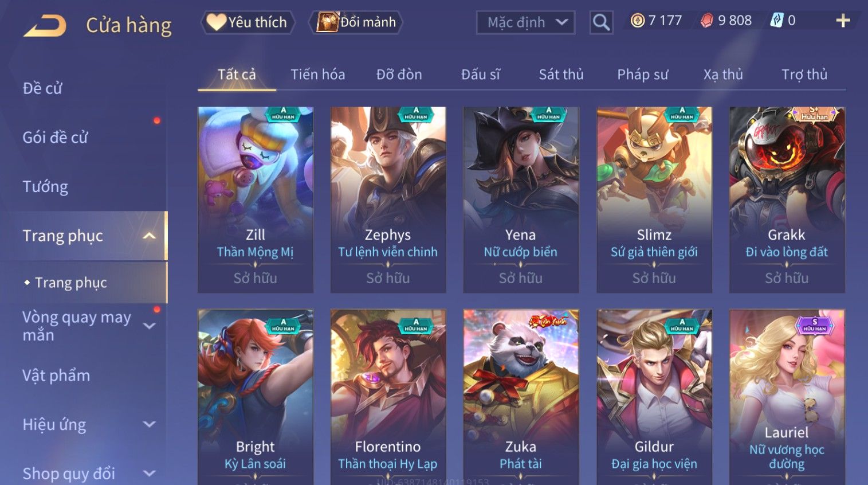The width and height of the screenshot is (868, 485).
Task: Select Zephys Tư lệnh viễn chinh skin
Action: pyautogui.click(x=388, y=200)
